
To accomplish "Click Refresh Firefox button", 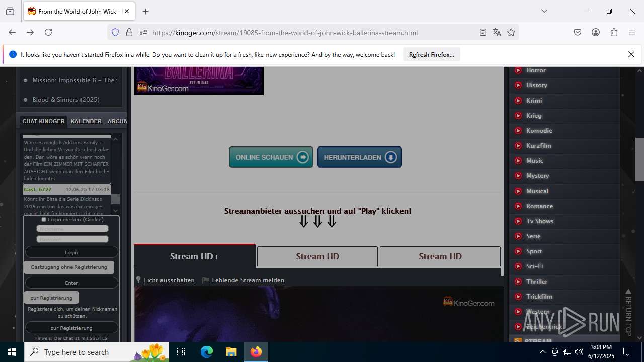I will pos(432,54).
